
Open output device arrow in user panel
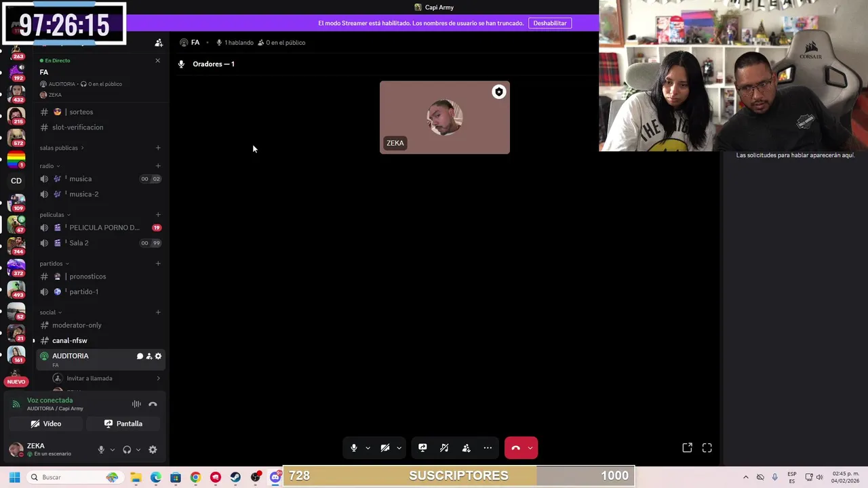(138, 449)
